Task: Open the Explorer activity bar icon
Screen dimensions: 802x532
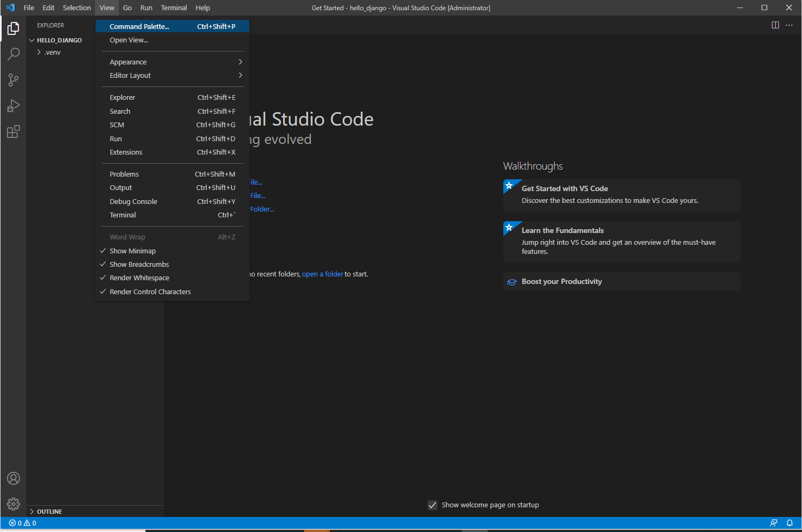Action: click(13, 28)
